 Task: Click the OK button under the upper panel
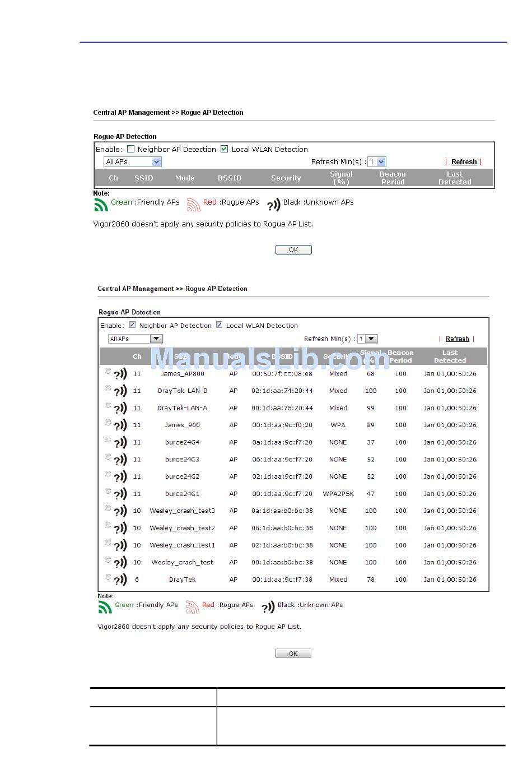tap(293, 250)
